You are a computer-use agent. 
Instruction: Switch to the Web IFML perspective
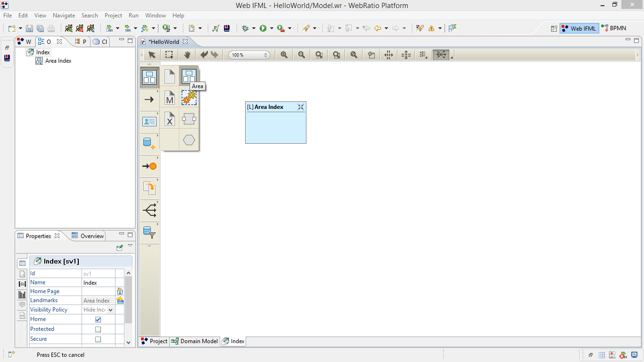[x=579, y=28]
